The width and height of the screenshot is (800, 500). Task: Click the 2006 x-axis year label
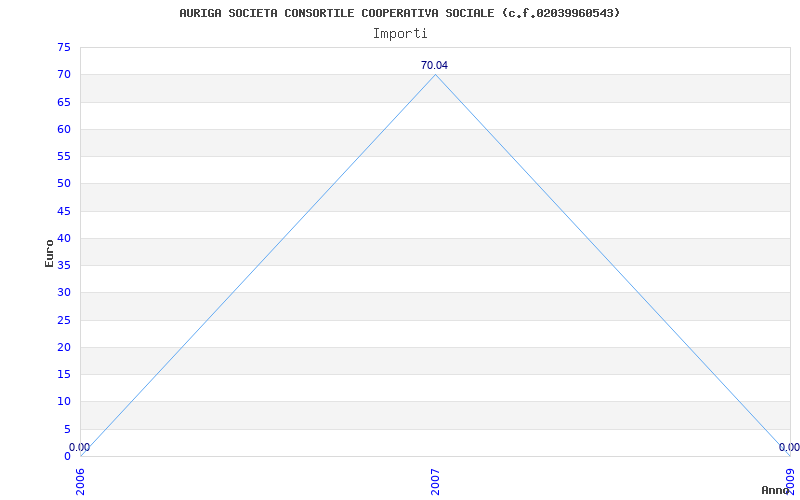(81, 482)
